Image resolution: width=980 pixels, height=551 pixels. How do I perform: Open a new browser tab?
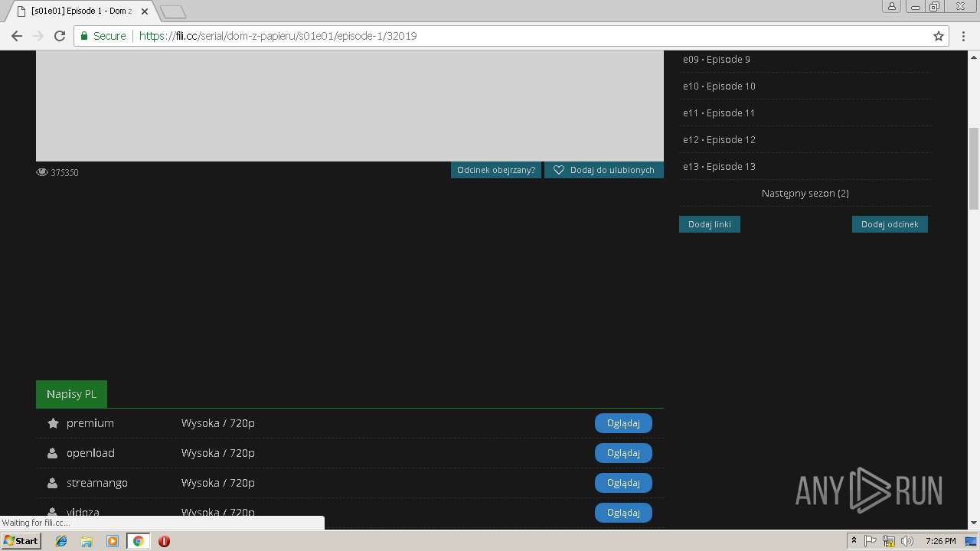click(173, 11)
